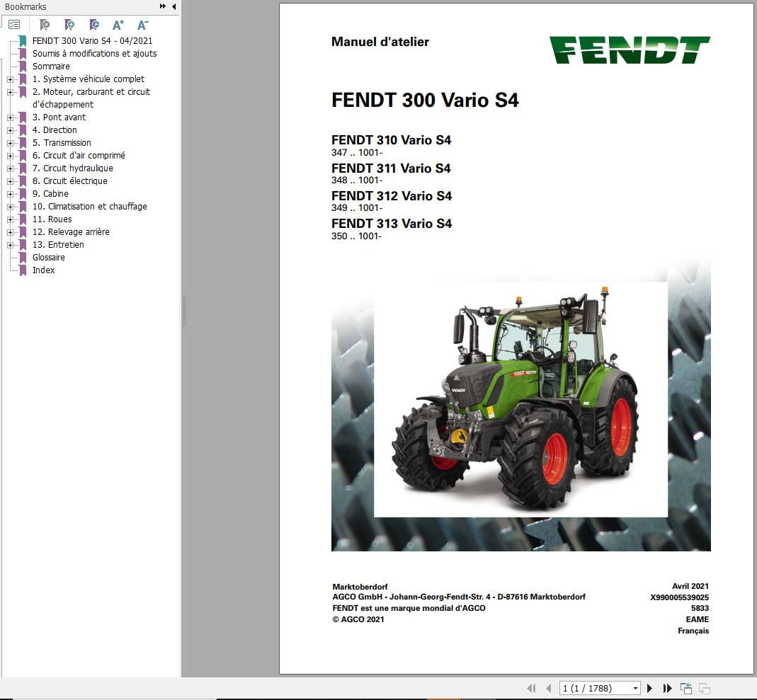Click the heading FENDT 300 Vario S4
The image size is (757, 700).
click(425, 100)
